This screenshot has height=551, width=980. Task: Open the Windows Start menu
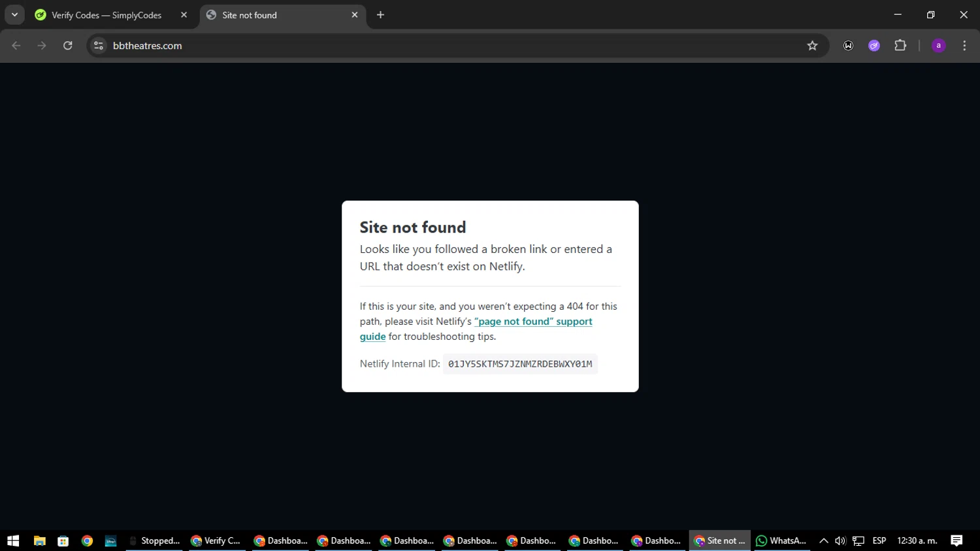tap(13, 541)
